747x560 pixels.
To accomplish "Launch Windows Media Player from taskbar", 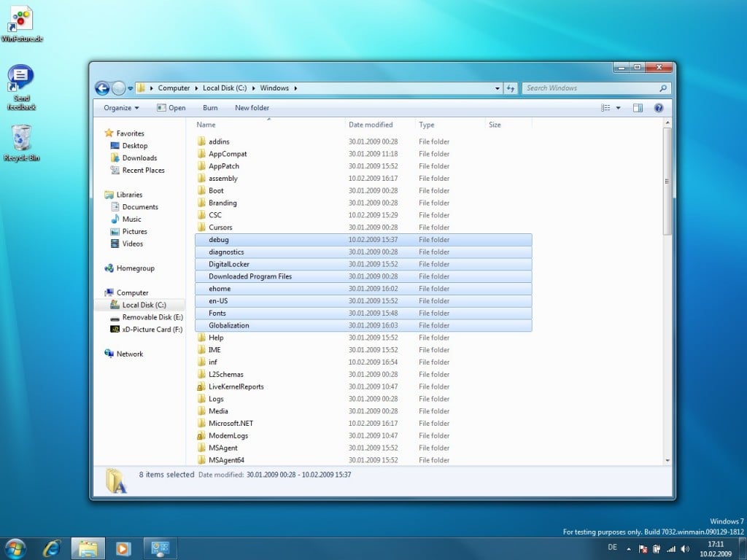I will pyautogui.click(x=123, y=549).
